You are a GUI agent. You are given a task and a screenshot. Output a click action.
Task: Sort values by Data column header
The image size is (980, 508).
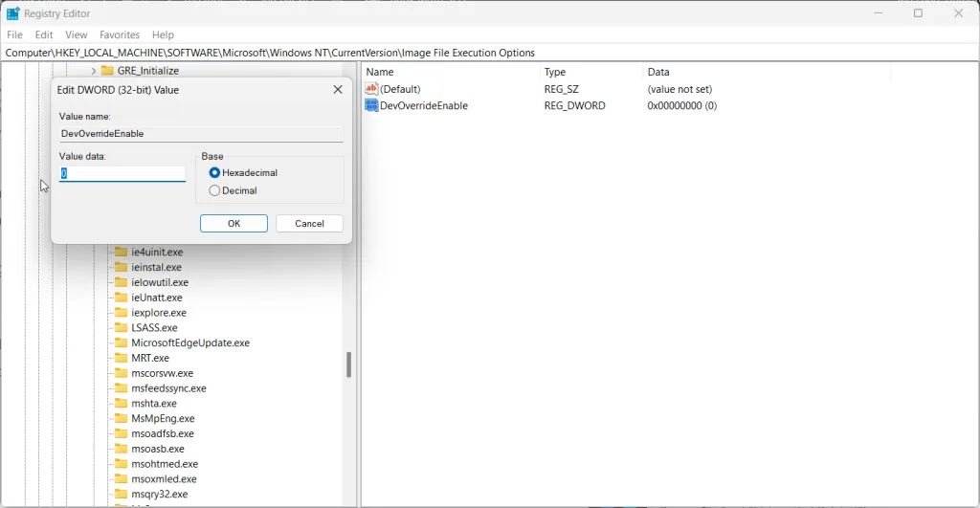pyautogui.click(x=658, y=73)
